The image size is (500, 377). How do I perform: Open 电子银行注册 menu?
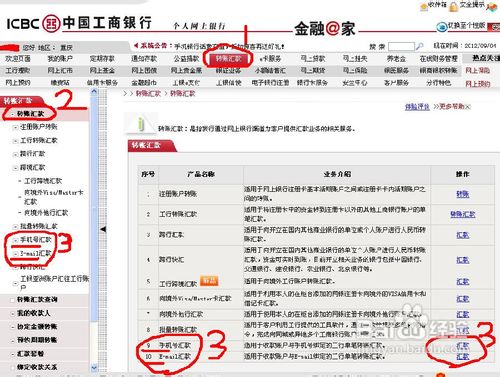click(270, 83)
